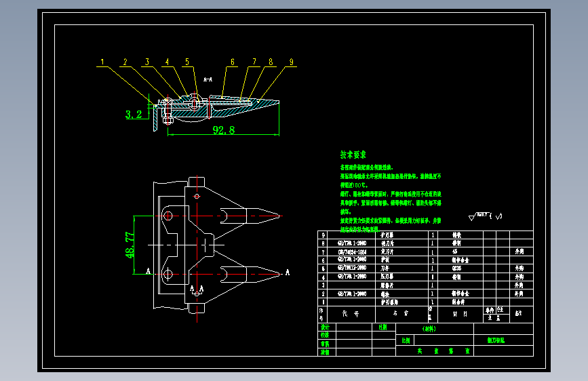Select balloon callout number 6
Screen dimensions: 588x381
[233, 62]
